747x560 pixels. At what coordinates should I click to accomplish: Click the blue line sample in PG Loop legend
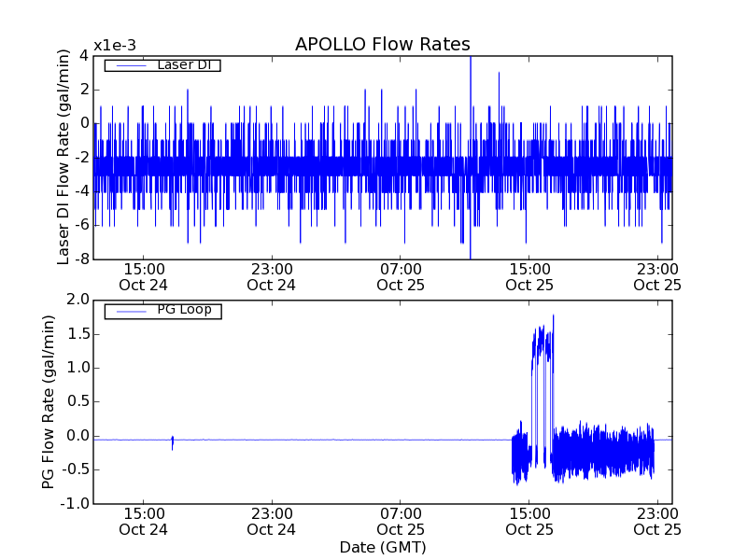(x=129, y=311)
